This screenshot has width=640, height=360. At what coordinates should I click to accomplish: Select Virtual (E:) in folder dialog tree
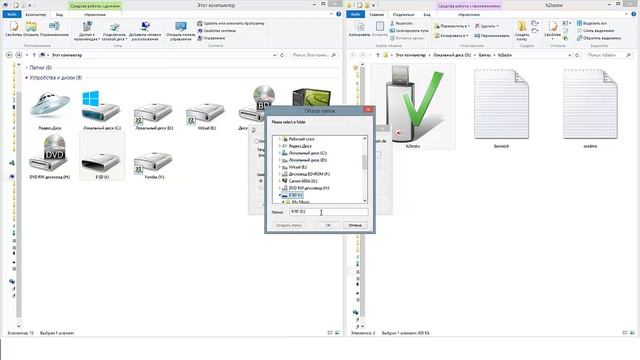click(298, 167)
